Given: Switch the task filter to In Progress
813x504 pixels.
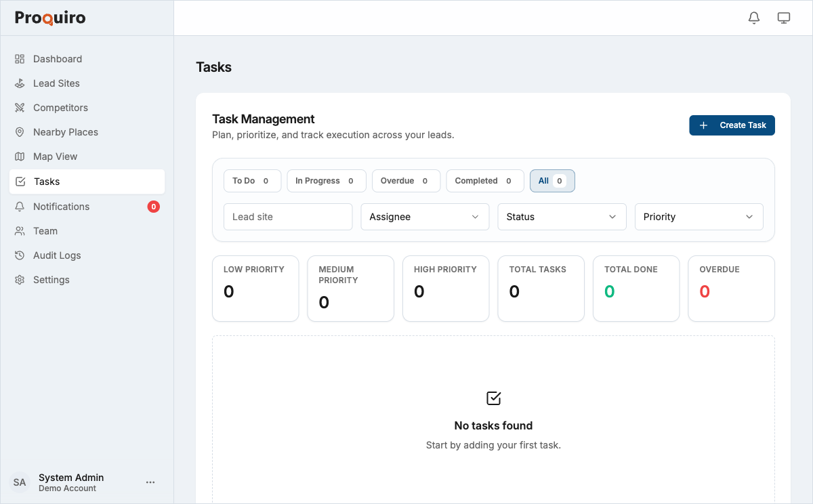Looking at the screenshot, I should tap(326, 181).
